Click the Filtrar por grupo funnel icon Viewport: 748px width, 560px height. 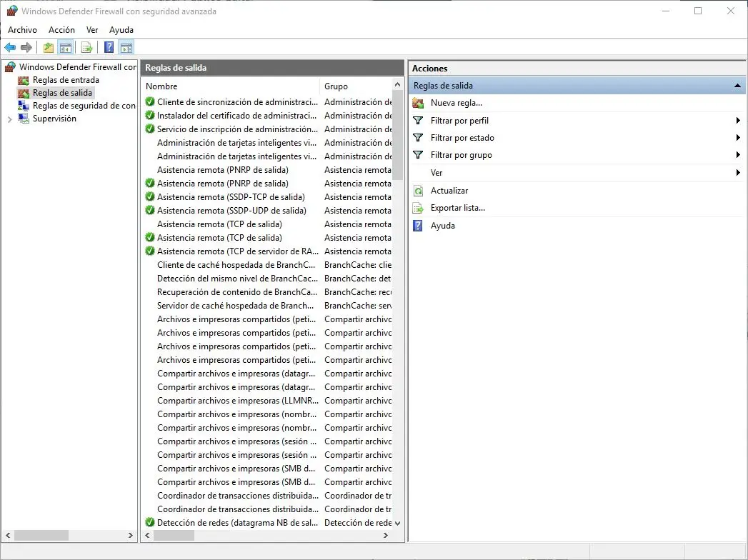pos(418,155)
